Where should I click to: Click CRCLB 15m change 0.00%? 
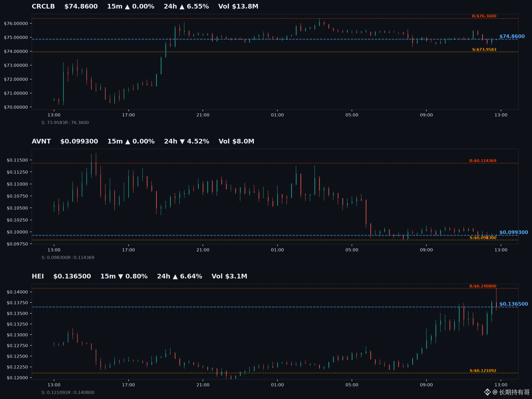tap(131, 6)
